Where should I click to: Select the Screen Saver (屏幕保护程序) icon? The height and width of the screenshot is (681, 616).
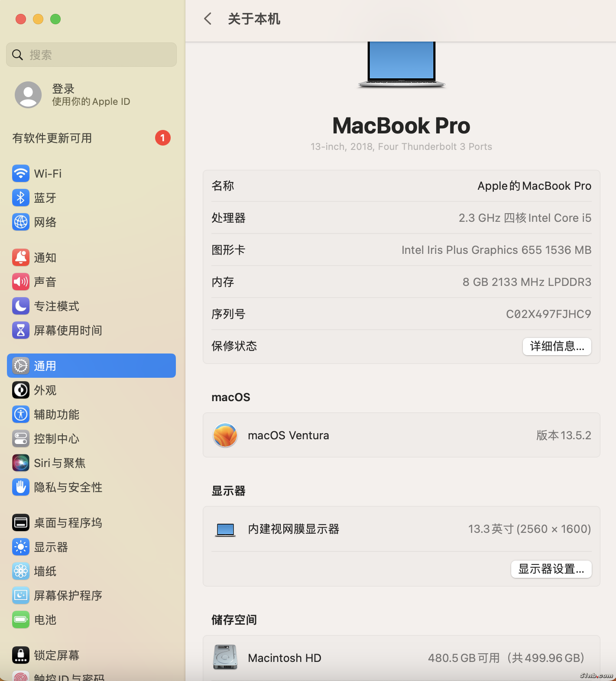(x=21, y=596)
